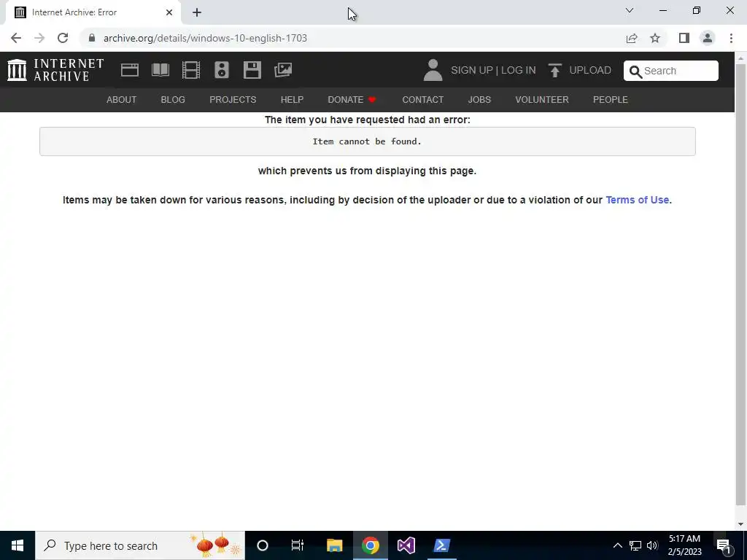Screen dimensions: 747x560
Task: Open the PROJECTS menu item
Action: [x=233, y=99]
